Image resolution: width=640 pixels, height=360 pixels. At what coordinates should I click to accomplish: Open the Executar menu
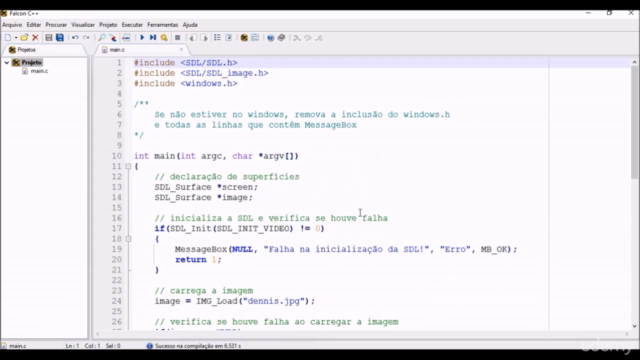tap(132, 25)
